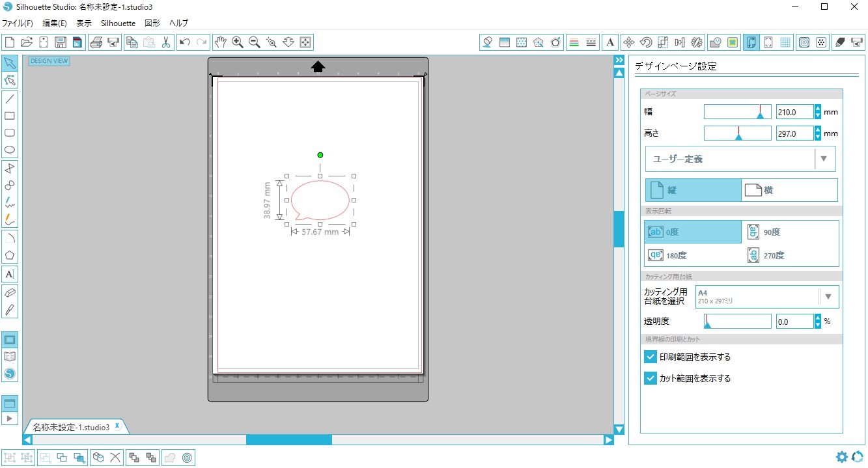Pick the Draw Ellipse tool
Screen dimensions: 868x468
tap(10, 150)
